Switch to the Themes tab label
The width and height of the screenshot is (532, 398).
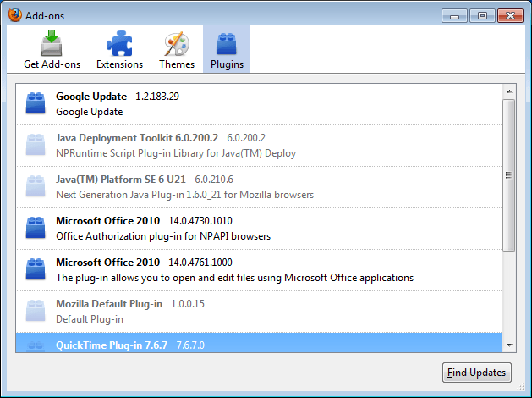click(x=177, y=64)
